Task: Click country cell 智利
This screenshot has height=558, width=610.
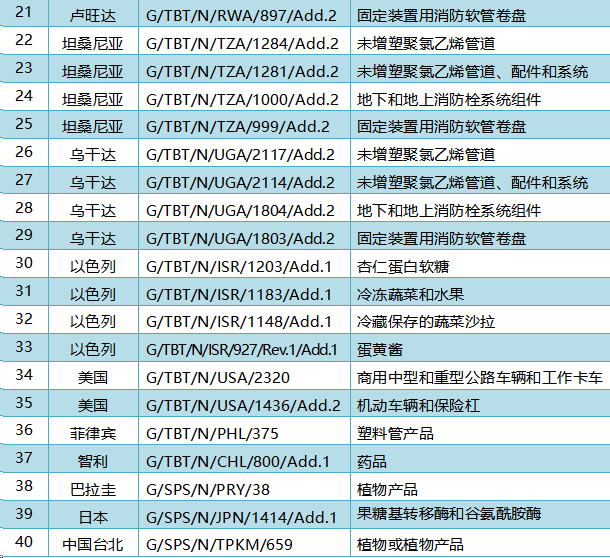Action: coord(93,459)
